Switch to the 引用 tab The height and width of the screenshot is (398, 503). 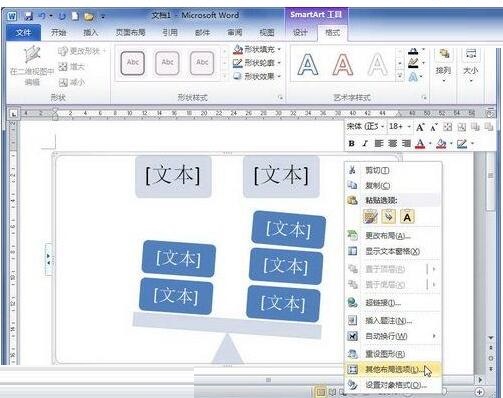[170, 33]
